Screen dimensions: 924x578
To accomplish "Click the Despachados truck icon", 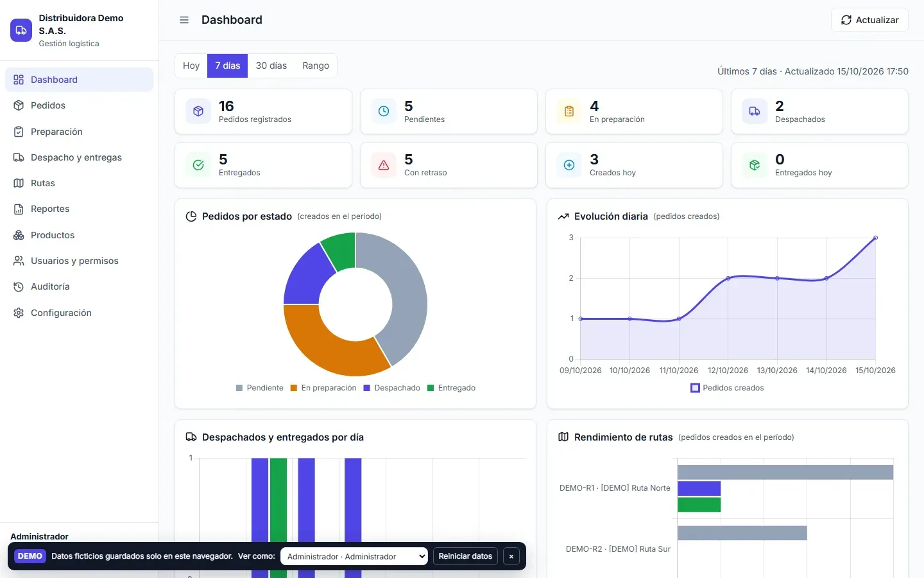I will [755, 111].
